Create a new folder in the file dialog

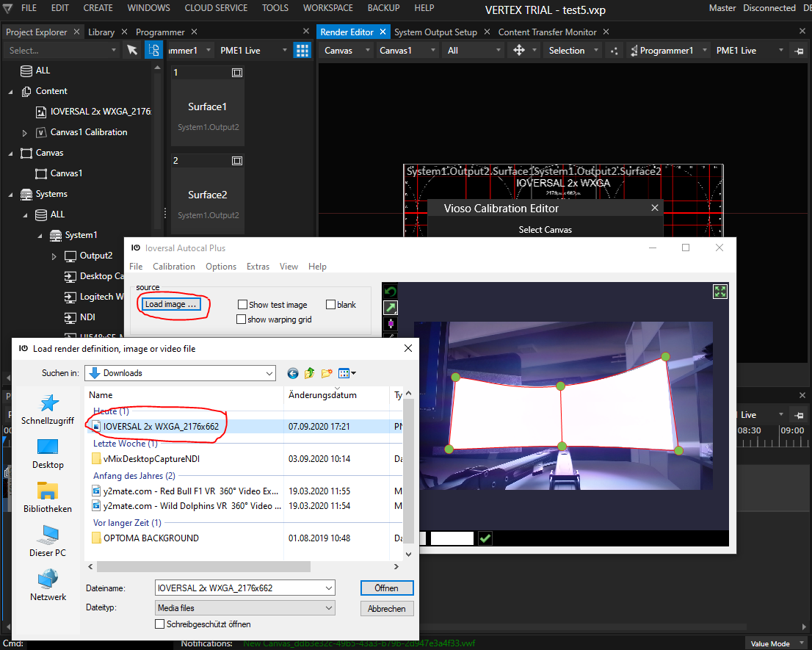327,373
